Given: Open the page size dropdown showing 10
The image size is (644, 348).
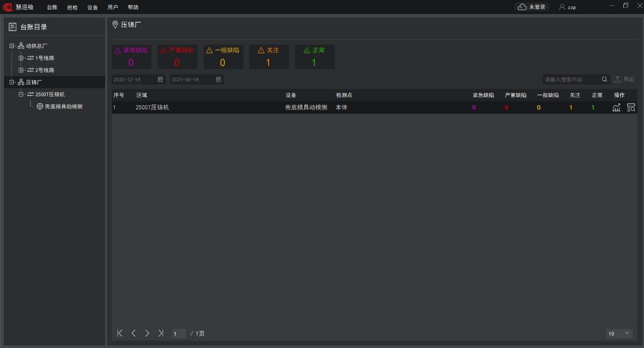Looking at the screenshot, I should [x=619, y=333].
